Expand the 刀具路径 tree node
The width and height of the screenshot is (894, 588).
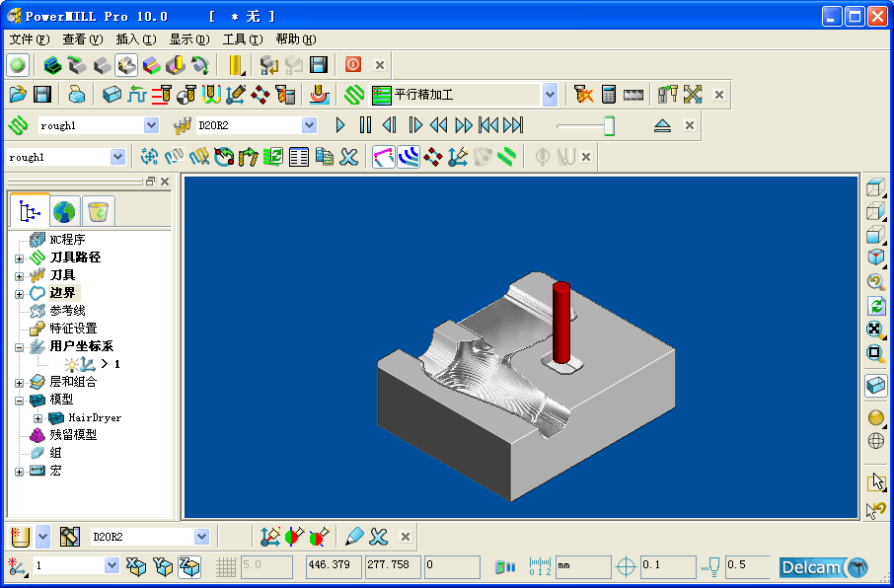20,257
